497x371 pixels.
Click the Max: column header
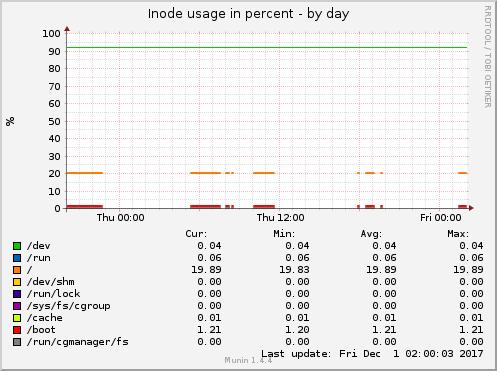click(x=458, y=234)
